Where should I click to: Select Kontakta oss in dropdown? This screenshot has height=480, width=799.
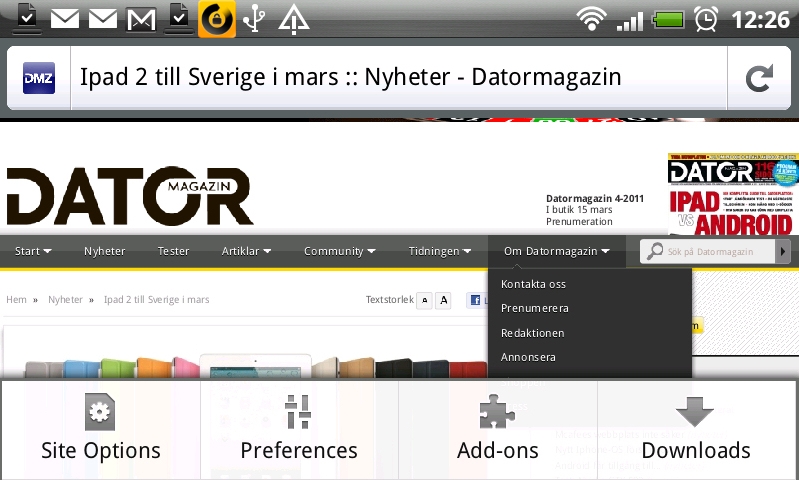534,284
